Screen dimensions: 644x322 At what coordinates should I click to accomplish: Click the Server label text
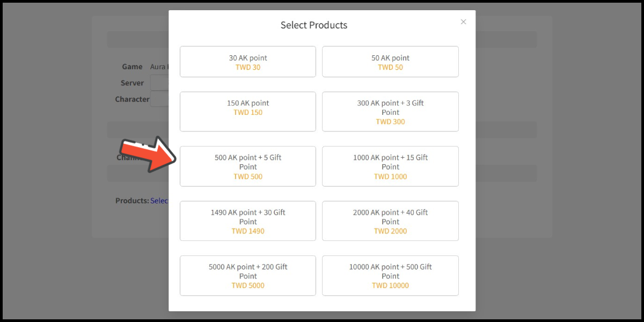pos(132,83)
